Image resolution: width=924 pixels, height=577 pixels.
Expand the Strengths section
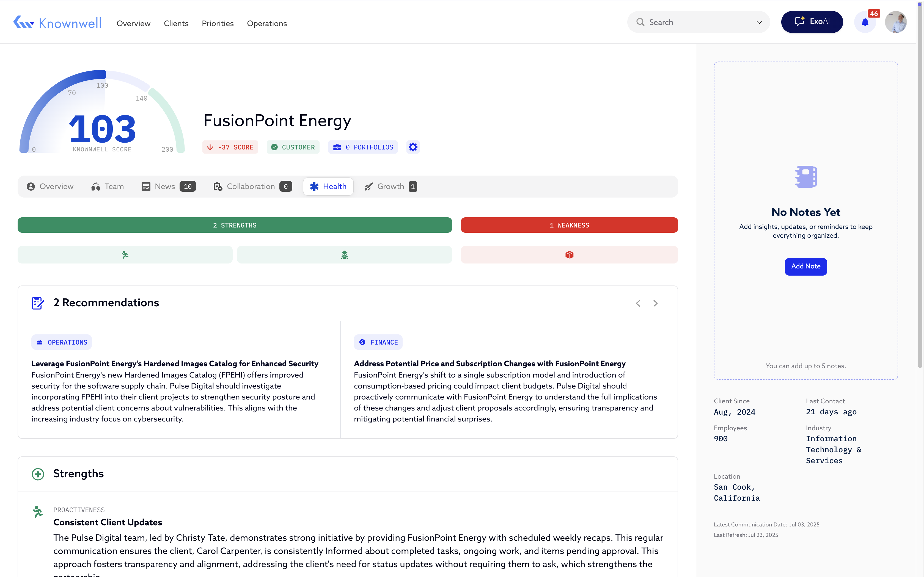point(38,474)
